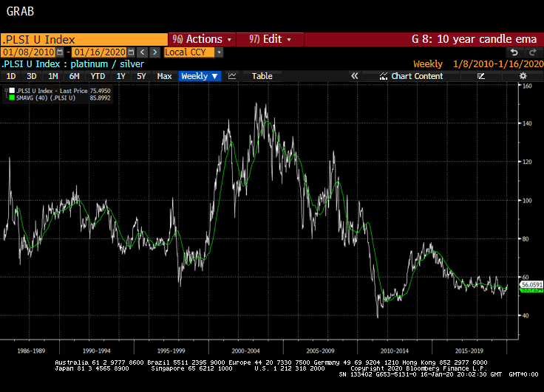The width and height of the screenshot is (544, 392).
Task: Go to previous date range arrow
Action: (x=142, y=52)
